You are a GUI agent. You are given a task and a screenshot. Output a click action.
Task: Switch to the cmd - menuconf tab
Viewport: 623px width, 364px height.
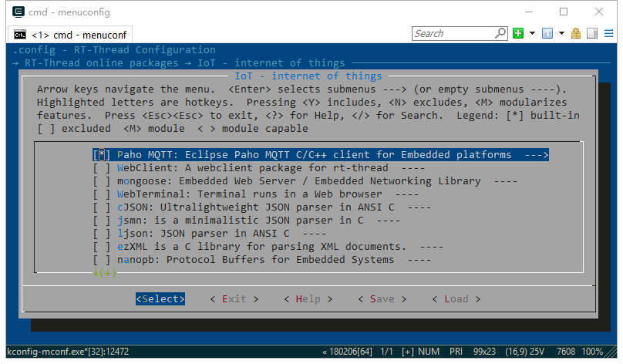point(70,35)
